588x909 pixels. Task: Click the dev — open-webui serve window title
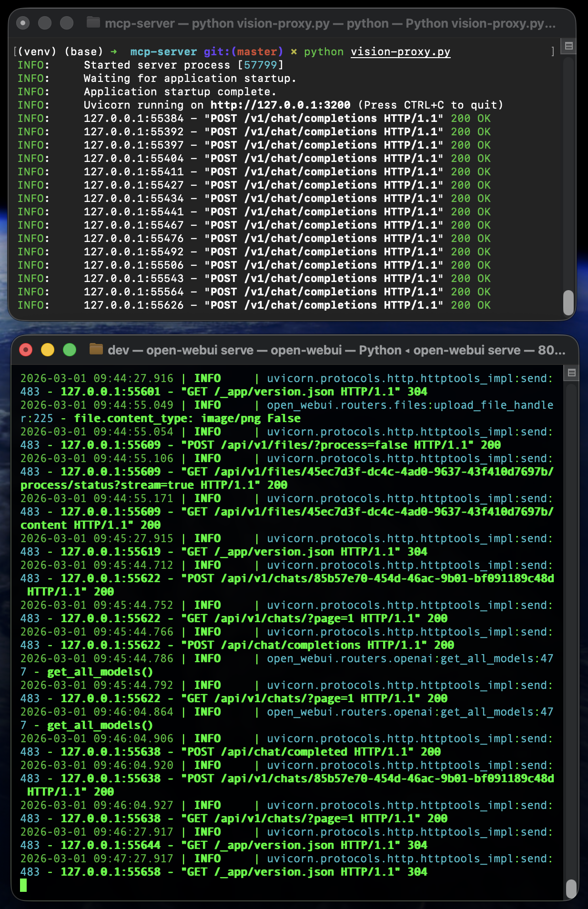(x=336, y=350)
